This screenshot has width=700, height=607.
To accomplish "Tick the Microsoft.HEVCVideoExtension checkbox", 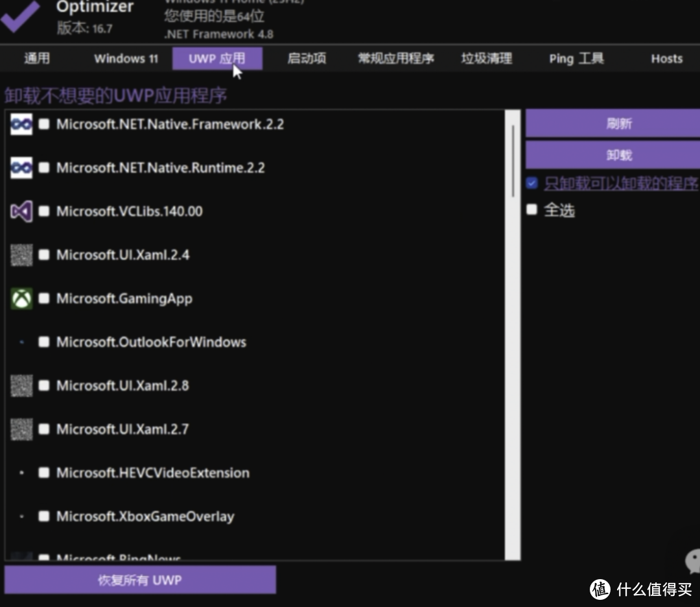I will tap(44, 473).
